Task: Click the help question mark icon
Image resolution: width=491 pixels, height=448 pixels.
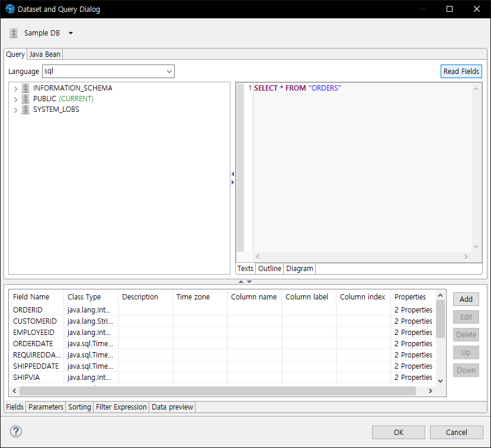Action: (x=15, y=432)
